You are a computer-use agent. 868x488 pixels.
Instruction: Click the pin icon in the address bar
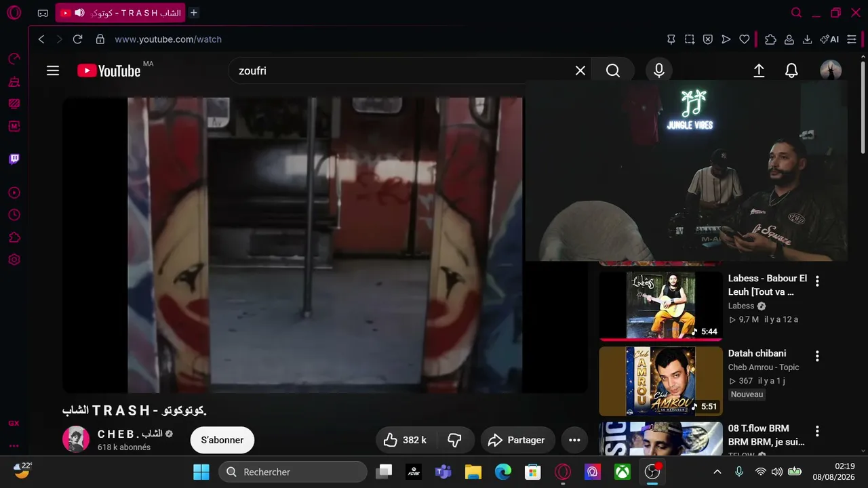click(x=671, y=39)
